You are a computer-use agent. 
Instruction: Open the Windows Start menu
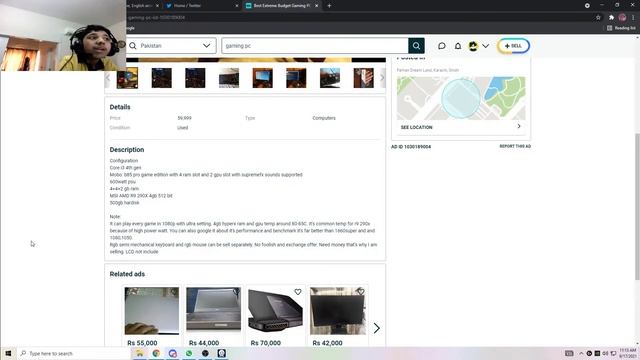[x=8, y=353]
